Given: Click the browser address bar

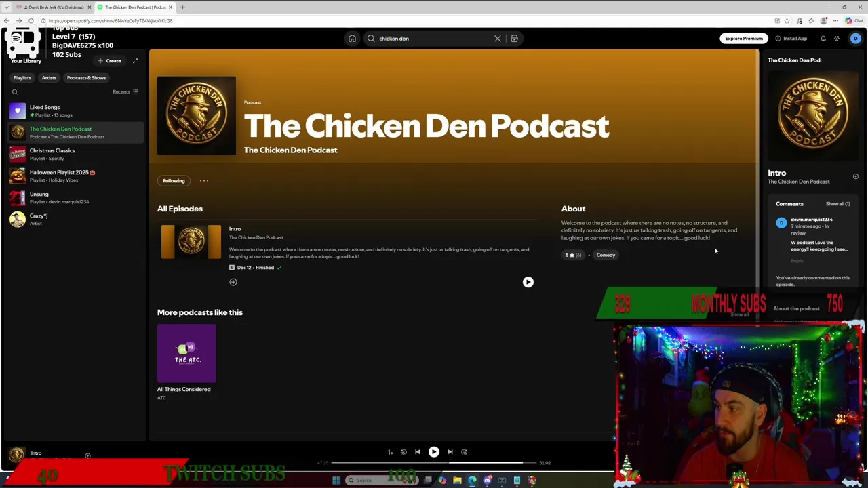Looking at the screenshot, I should tap(407, 21).
